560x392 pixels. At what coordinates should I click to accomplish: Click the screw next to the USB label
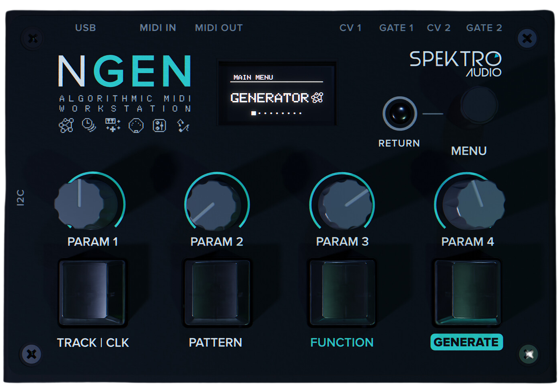point(33,39)
